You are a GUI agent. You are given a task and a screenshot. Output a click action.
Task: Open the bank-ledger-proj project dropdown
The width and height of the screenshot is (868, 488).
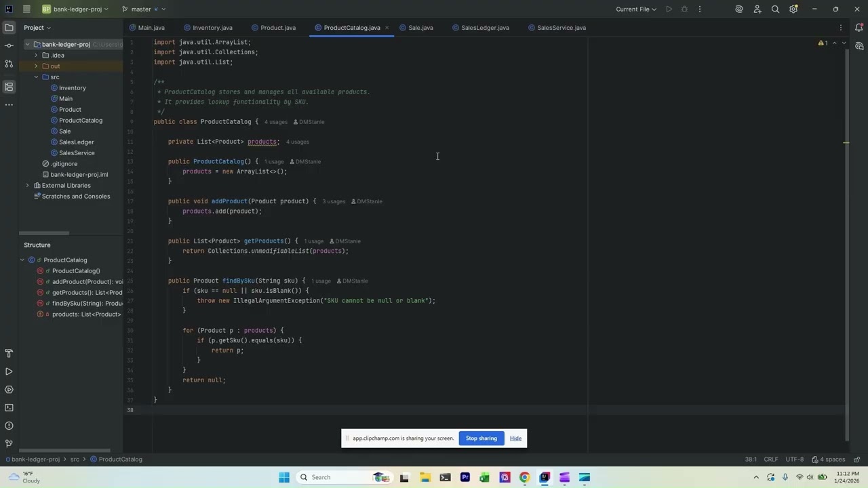pyautogui.click(x=75, y=9)
